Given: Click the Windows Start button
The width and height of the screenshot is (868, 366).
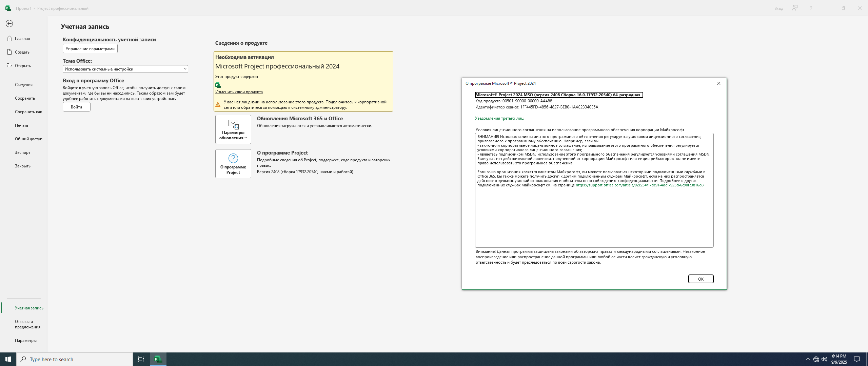Looking at the screenshot, I should [x=8, y=359].
